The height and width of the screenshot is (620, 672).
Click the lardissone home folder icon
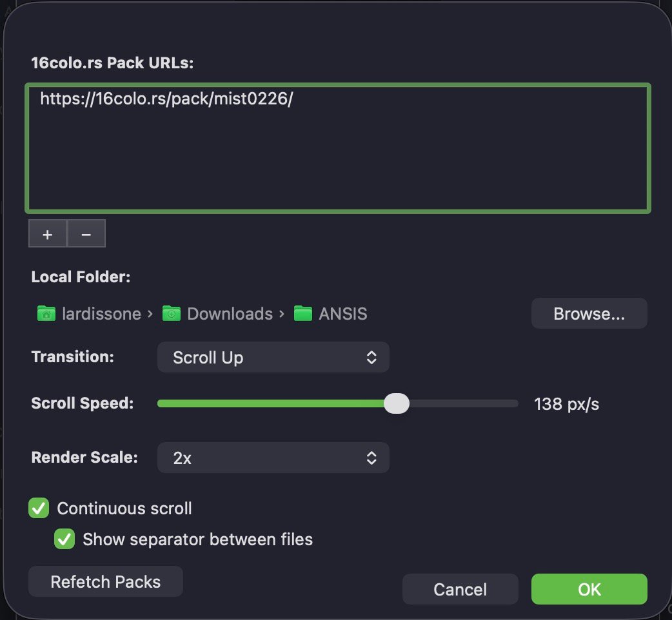45,313
